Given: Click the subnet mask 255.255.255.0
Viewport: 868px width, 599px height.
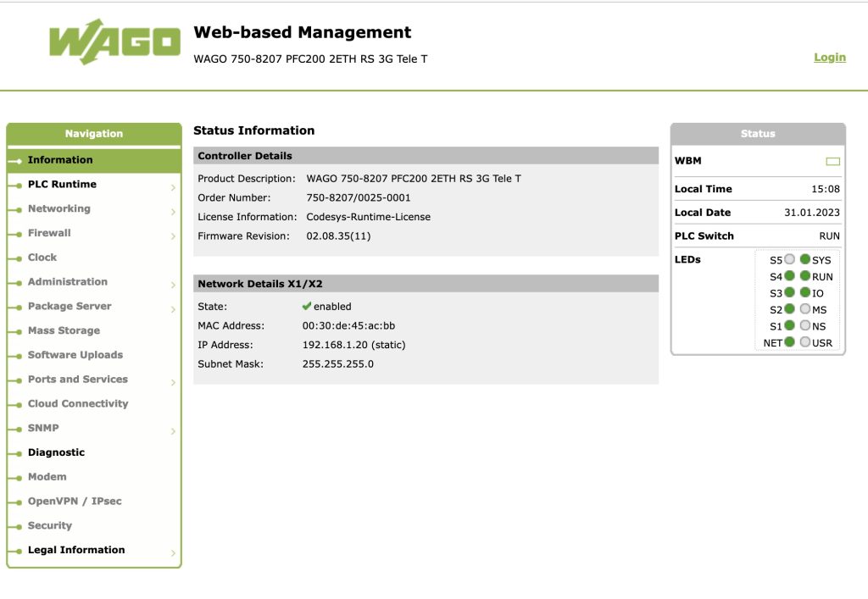Looking at the screenshot, I should click(x=337, y=364).
